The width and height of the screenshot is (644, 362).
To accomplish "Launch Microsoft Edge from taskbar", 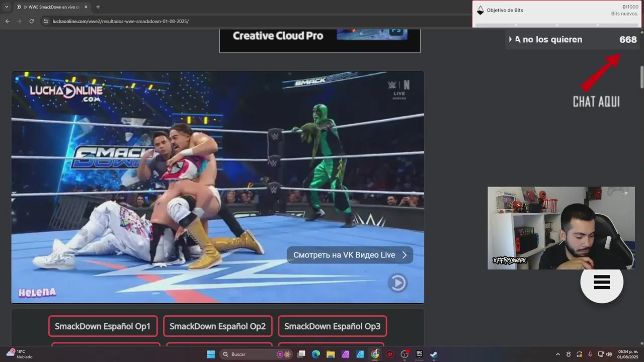I will (x=316, y=354).
